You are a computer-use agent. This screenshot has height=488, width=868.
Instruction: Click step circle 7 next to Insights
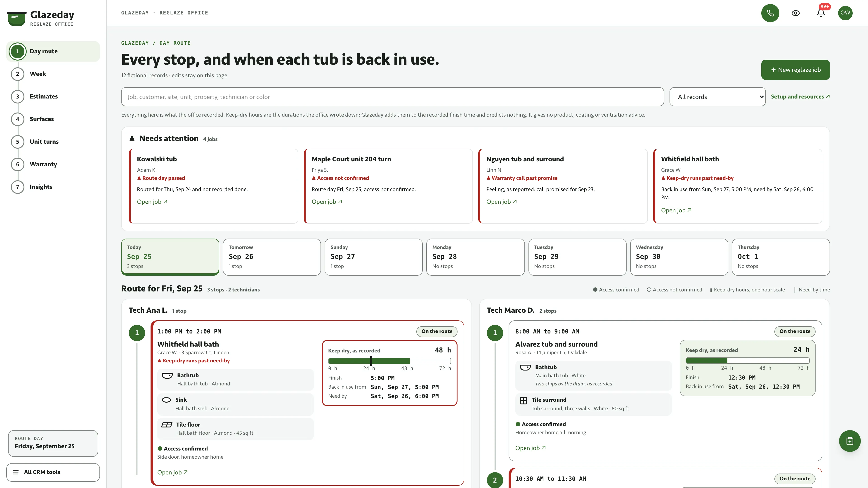[x=18, y=187]
